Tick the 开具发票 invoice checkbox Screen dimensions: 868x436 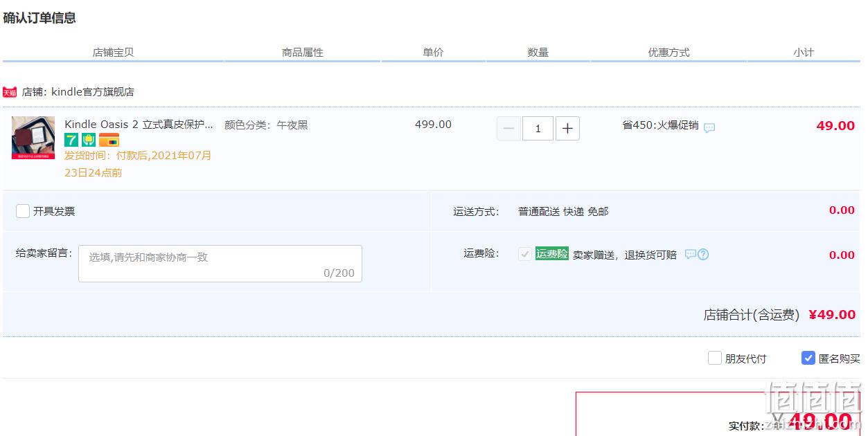click(x=23, y=211)
